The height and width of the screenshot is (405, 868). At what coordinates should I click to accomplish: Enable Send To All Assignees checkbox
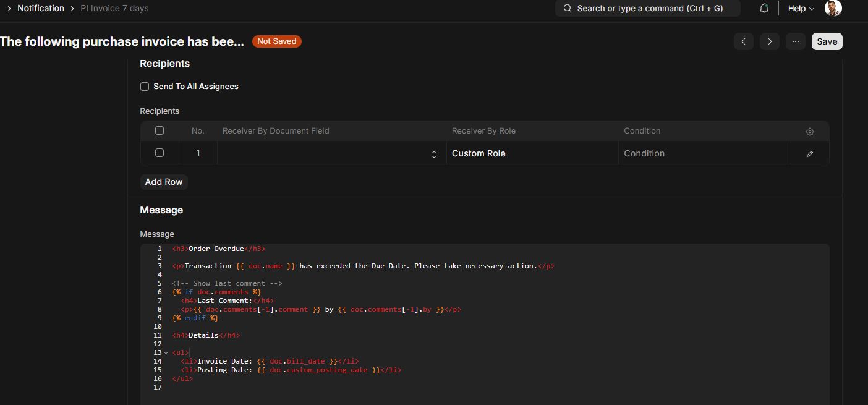[x=145, y=87]
